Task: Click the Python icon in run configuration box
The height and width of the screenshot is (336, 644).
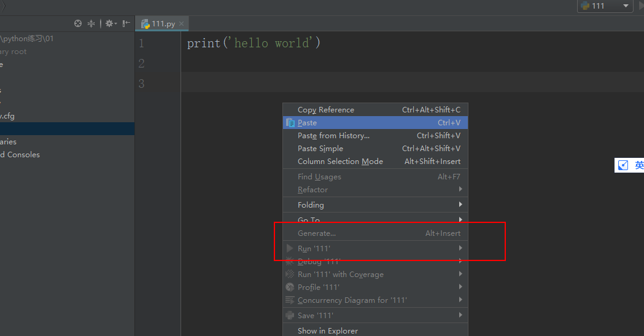Action: point(585,6)
